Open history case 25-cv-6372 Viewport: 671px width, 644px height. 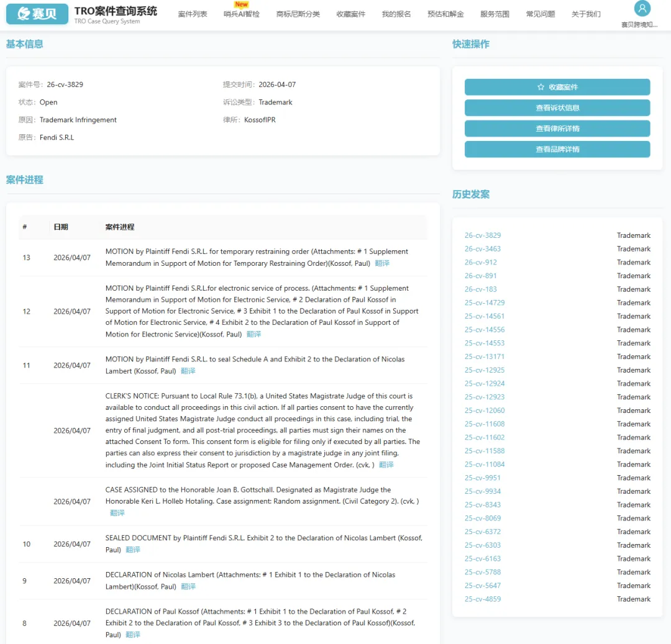[x=483, y=532]
